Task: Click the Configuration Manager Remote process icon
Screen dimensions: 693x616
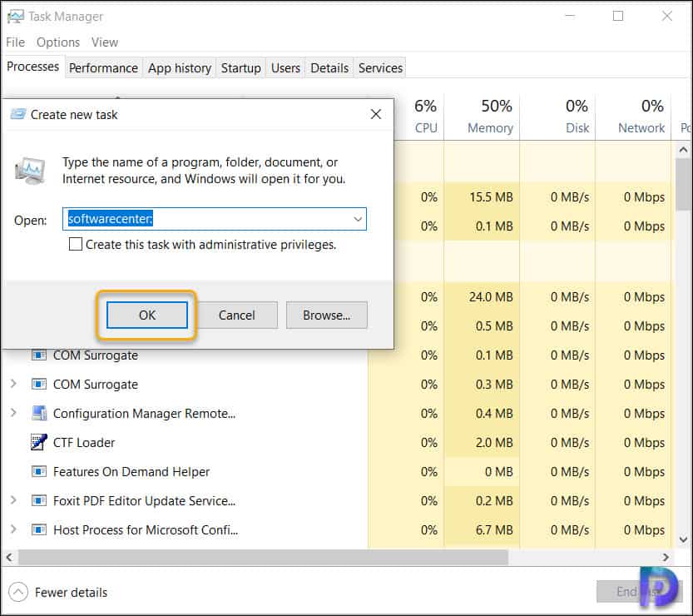Action: click(x=39, y=413)
